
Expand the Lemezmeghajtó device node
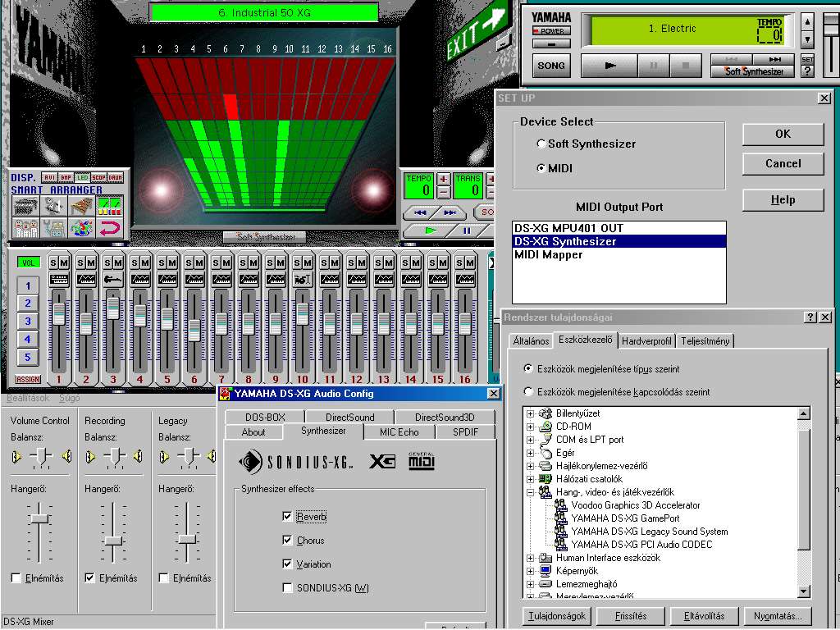click(530, 584)
